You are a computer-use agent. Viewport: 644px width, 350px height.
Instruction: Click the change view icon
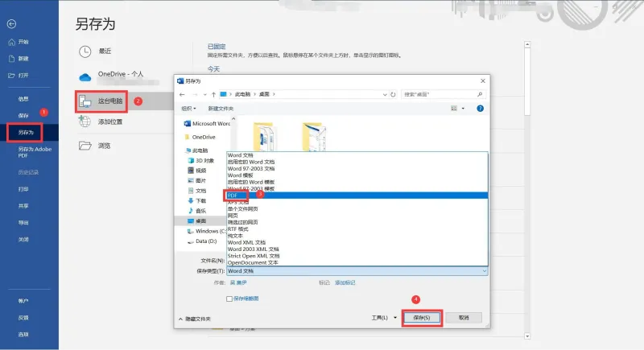coord(454,109)
